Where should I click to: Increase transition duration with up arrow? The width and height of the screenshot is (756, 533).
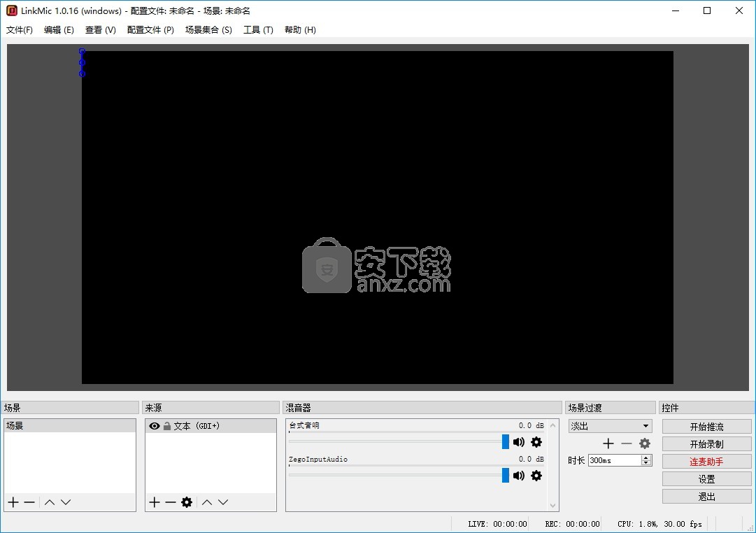(647, 457)
